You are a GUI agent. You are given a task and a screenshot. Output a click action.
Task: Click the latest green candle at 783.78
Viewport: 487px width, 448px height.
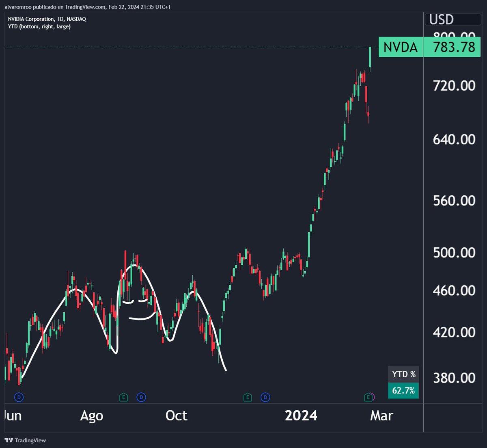coord(370,59)
